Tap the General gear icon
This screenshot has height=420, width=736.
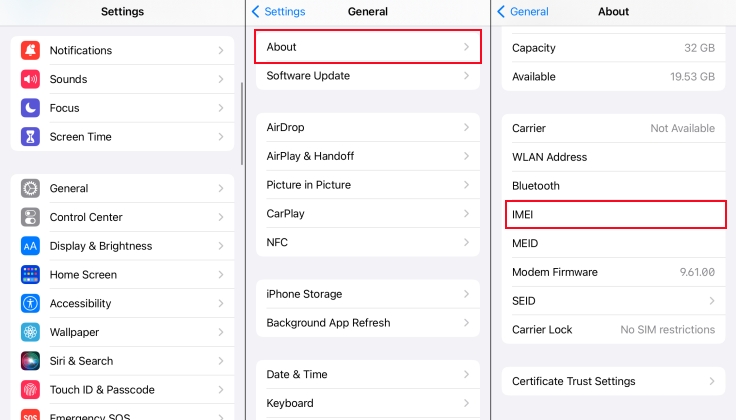(30, 188)
